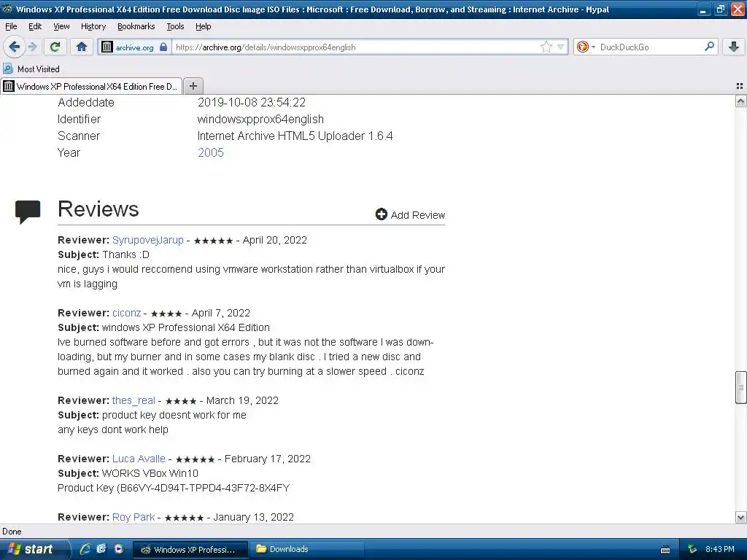The image size is (747, 560).
Task: Open reviewer SyrupovejJarup's profile
Action: pyautogui.click(x=147, y=240)
